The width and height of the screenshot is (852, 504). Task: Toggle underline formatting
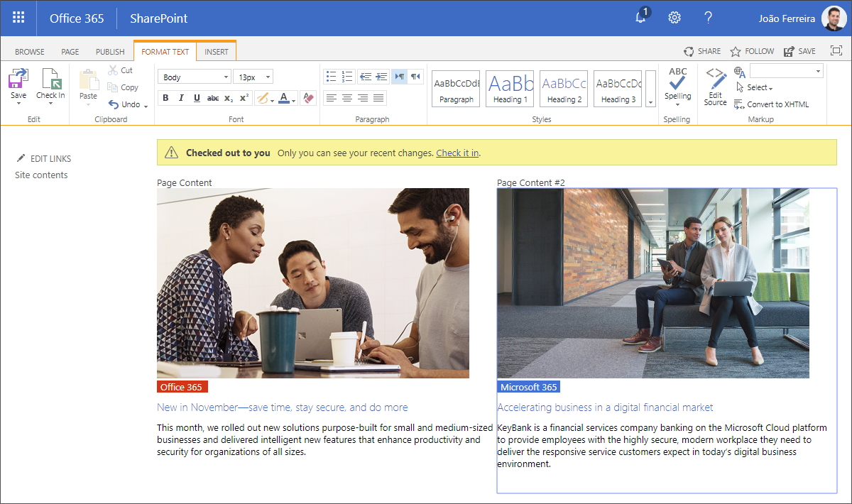197,98
